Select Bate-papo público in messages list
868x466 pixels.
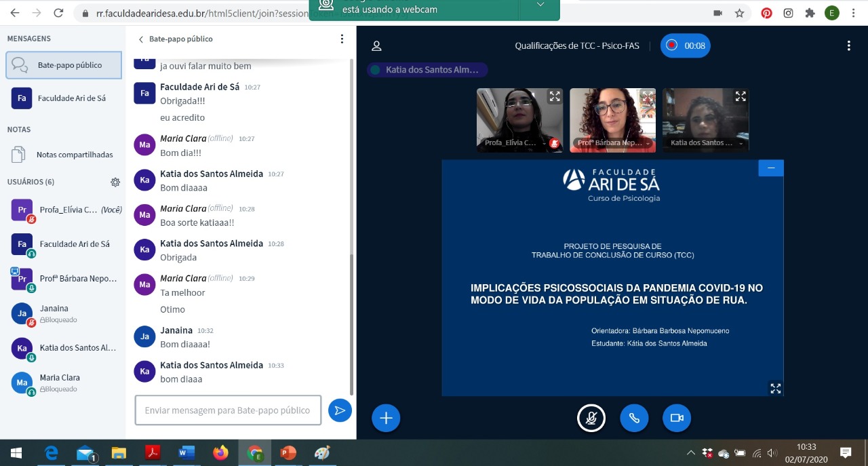click(x=64, y=65)
